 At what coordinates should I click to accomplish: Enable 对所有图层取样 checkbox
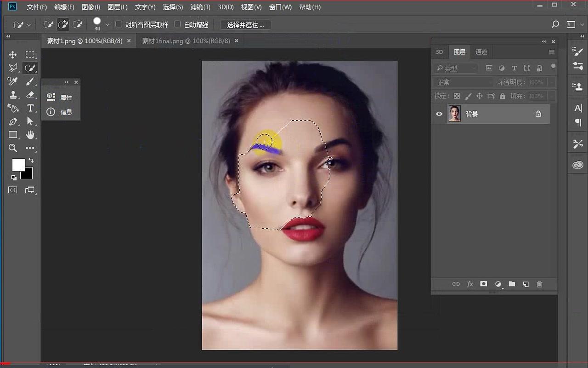[119, 24]
